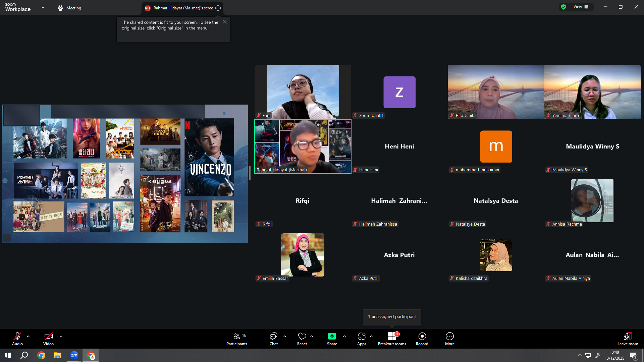Click the Leave room button
Viewport: 644px width, 362px height.
[x=628, y=339]
